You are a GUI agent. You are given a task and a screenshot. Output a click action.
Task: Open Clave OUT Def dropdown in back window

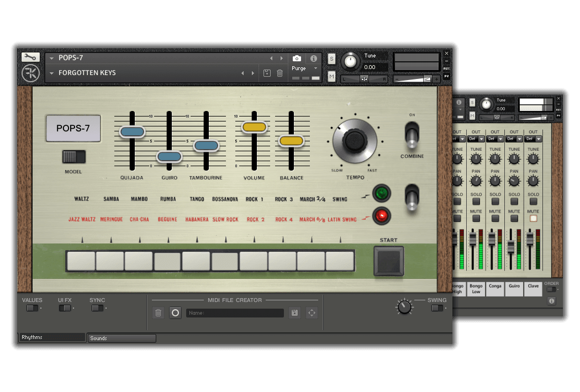pos(533,139)
